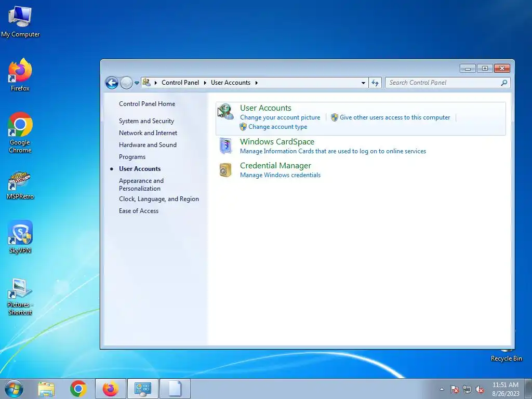
Task: Open the taskbar clock and date
Action: coord(506,389)
